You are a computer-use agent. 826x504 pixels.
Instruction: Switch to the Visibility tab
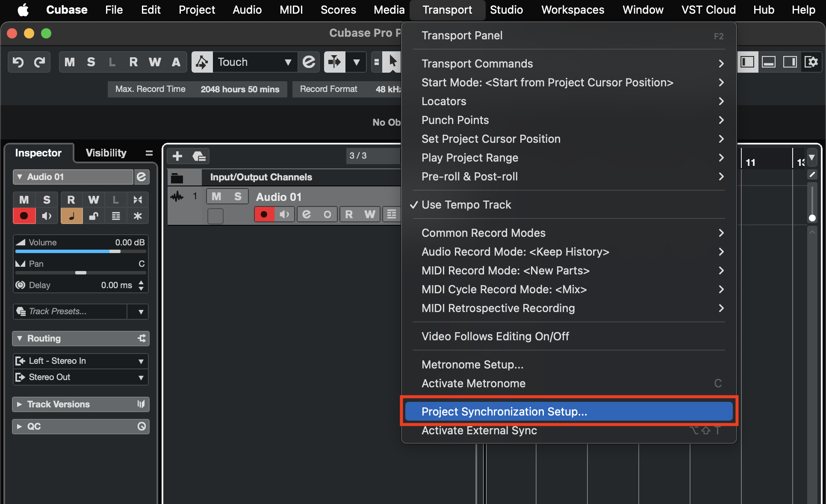tap(106, 153)
